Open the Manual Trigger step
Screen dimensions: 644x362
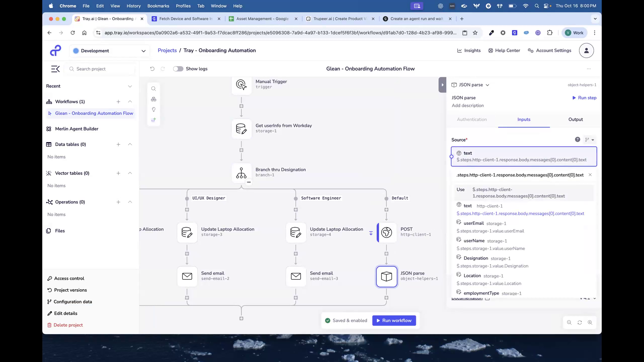coord(241,85)
